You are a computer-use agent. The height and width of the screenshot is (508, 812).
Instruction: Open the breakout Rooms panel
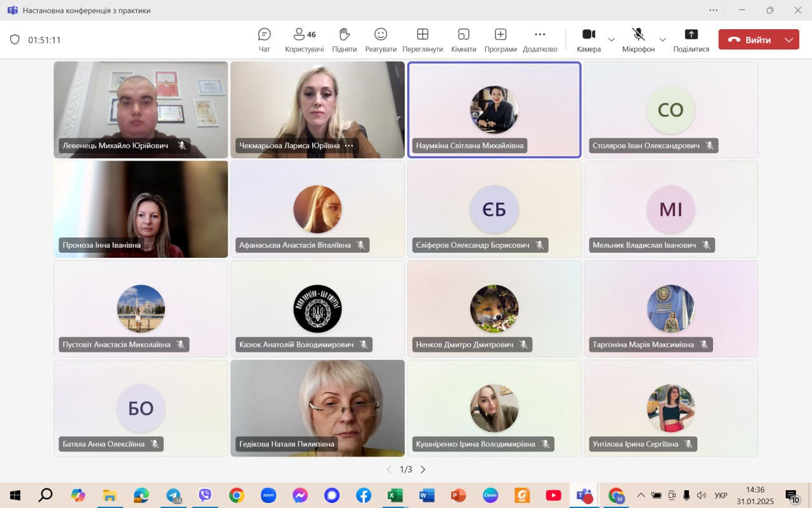[x=463, y=39]
